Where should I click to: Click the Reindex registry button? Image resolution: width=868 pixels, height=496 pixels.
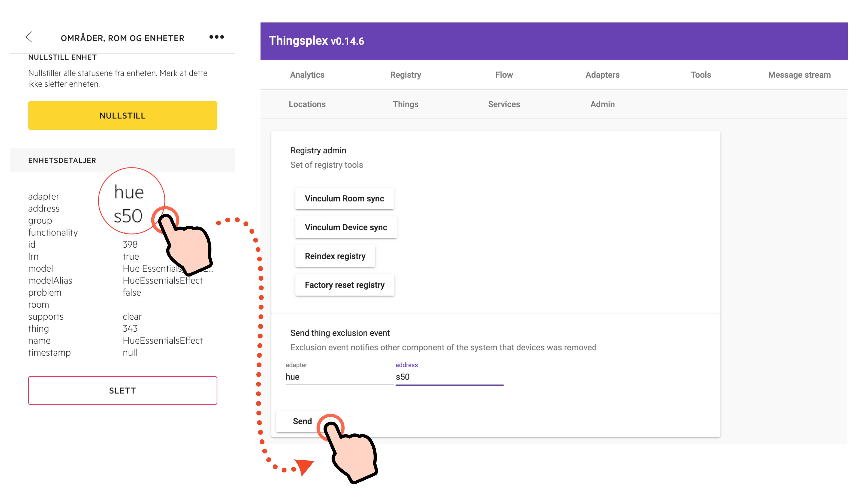tap(335, 256)
